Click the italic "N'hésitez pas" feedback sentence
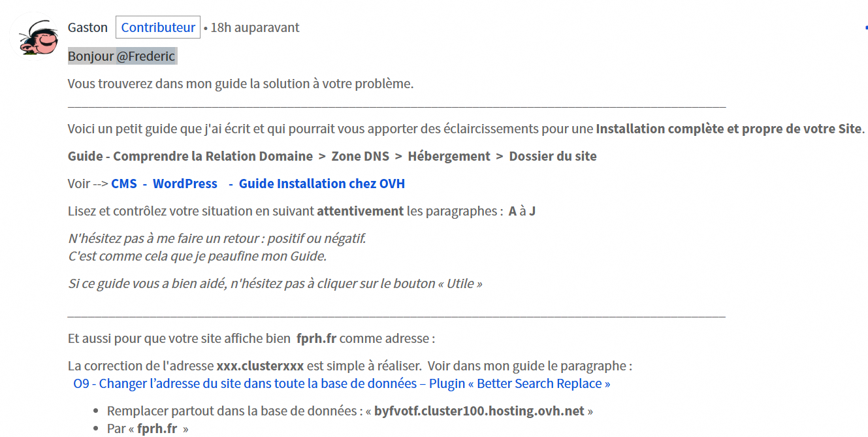 [x=217, y=238]
